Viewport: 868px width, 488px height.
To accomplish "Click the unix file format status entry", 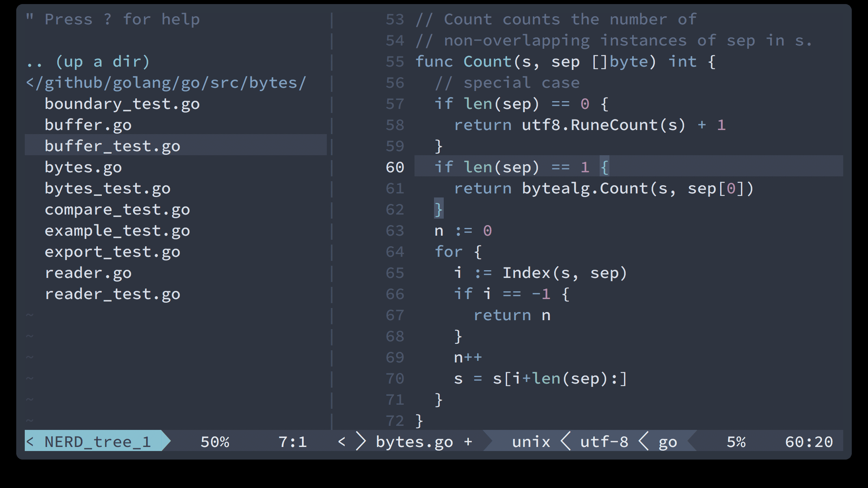I will click(x=531, y=442).
